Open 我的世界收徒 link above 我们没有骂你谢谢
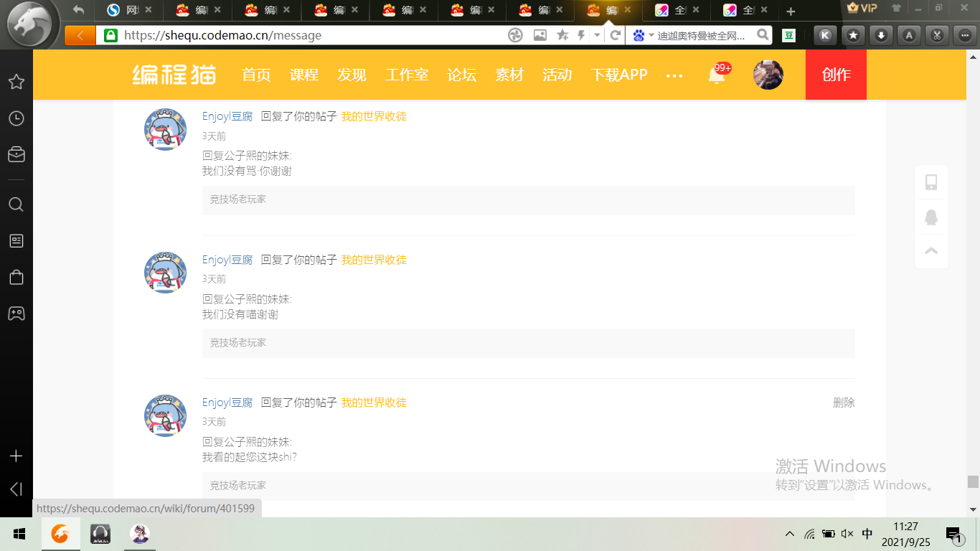Screen dimensions: 980x551 click(x=374, y=116)
